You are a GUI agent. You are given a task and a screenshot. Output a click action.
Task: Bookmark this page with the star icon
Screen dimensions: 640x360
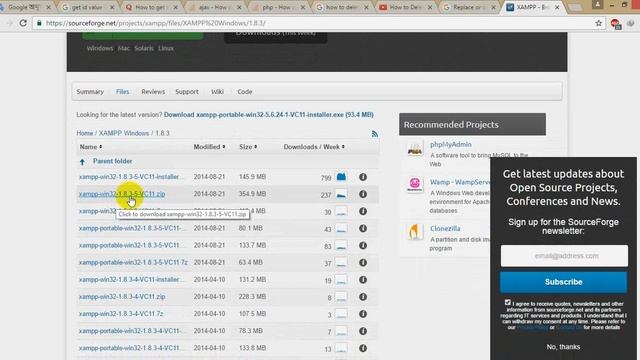coord(598,23)
